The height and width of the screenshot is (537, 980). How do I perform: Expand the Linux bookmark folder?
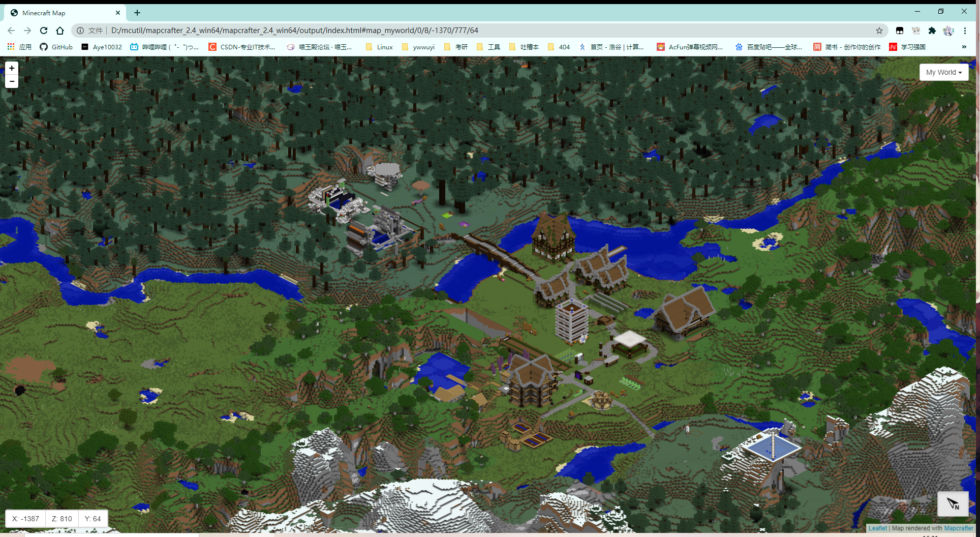[379, 47]
